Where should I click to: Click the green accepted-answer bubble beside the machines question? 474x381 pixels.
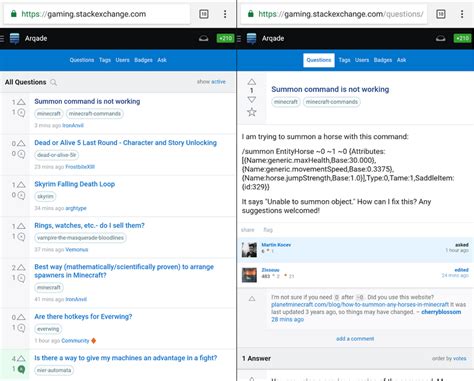[x=21, y=369]
